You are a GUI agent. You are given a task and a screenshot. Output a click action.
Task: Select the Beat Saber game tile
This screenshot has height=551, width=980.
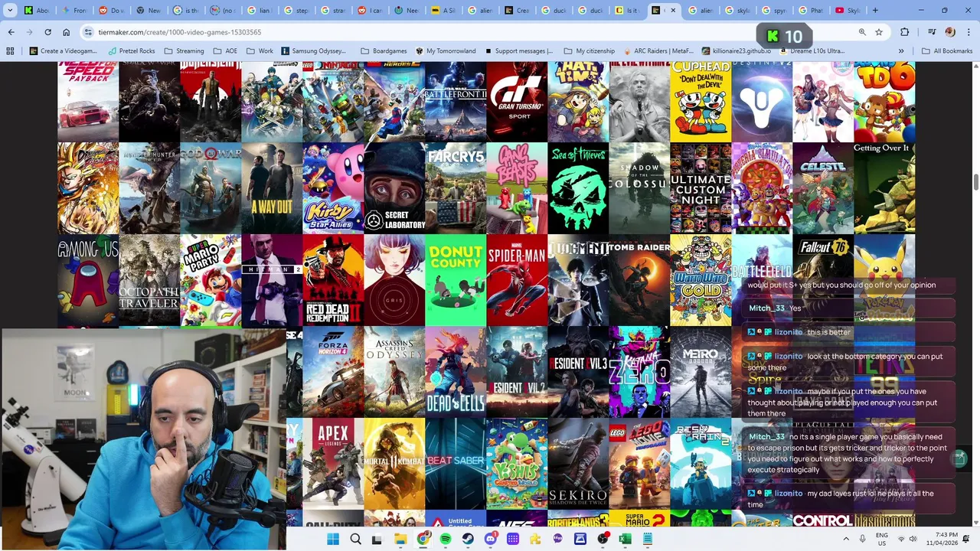[456, 464]
